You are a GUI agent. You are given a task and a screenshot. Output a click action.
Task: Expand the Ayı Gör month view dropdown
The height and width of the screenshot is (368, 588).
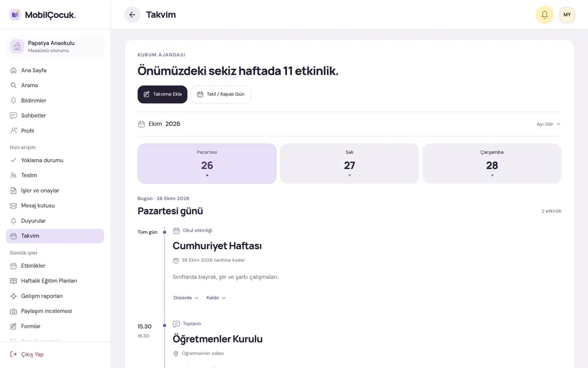click(x=548, y=124)
